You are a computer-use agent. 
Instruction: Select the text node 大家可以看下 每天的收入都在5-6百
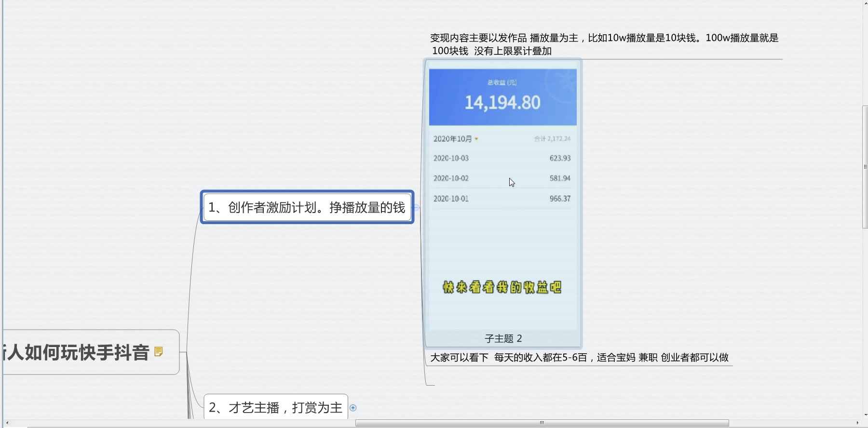coord(579,358)
